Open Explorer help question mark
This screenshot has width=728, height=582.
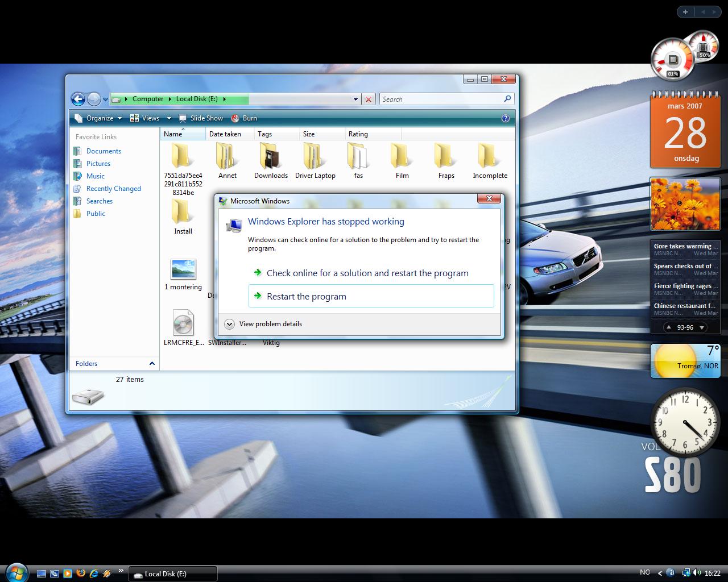pos(506,118)
